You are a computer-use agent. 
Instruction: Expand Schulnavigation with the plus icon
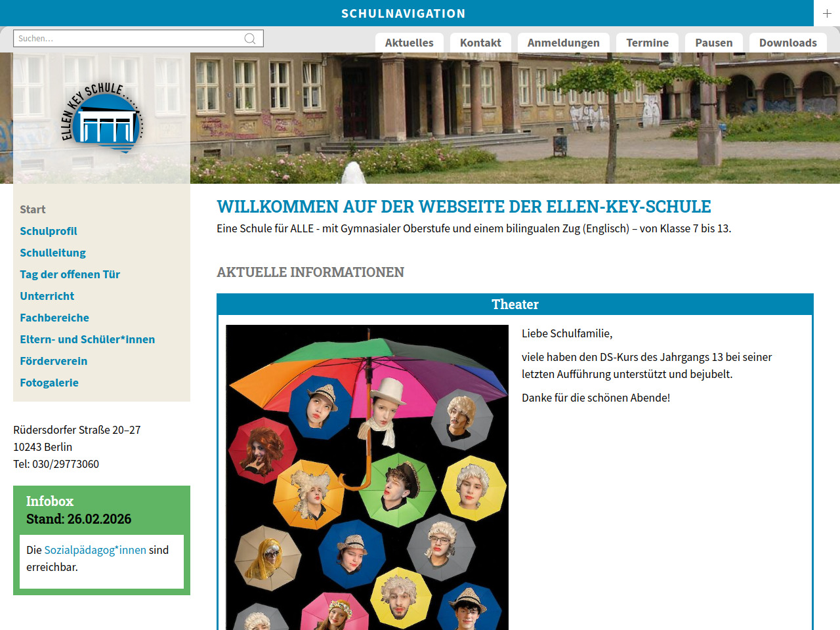click(x=827, y=13)
